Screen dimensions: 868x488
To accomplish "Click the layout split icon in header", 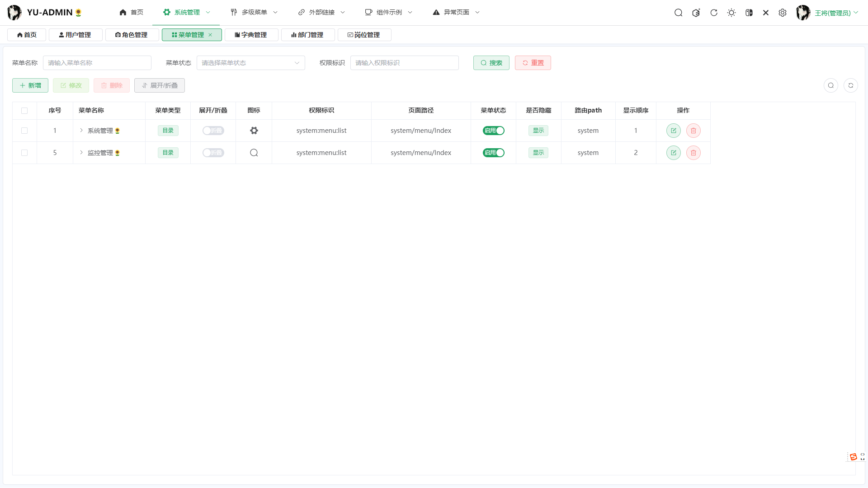I will 749,12.
